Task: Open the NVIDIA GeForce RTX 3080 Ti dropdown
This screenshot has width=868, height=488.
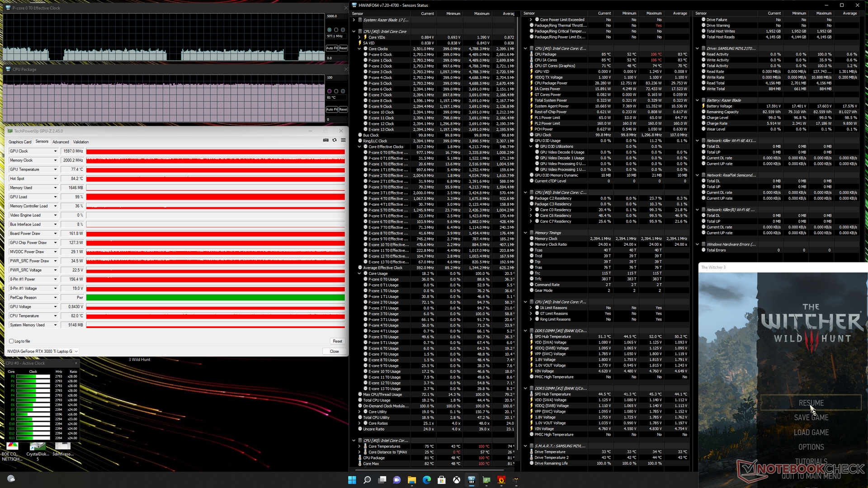Action: pos(76,351)
